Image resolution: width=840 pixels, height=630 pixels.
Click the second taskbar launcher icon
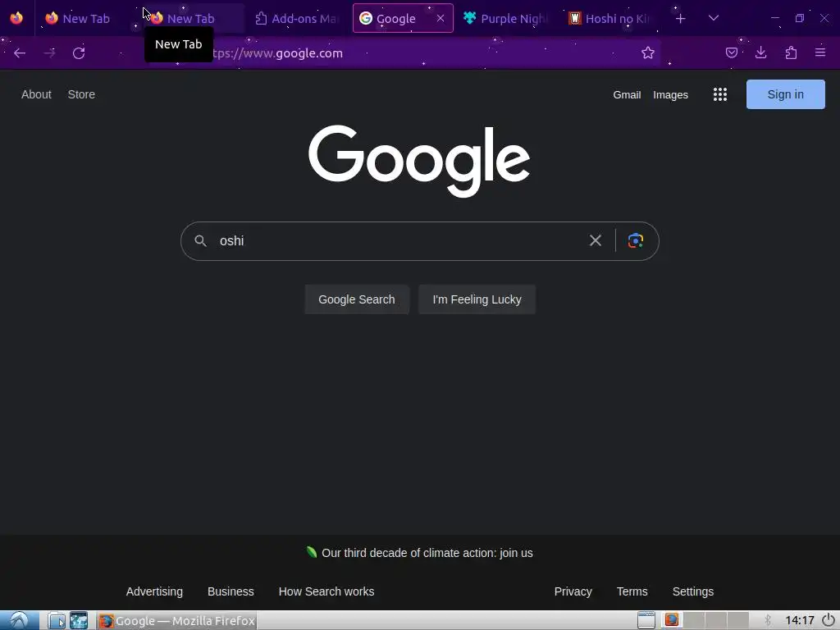tap(79, 621)
